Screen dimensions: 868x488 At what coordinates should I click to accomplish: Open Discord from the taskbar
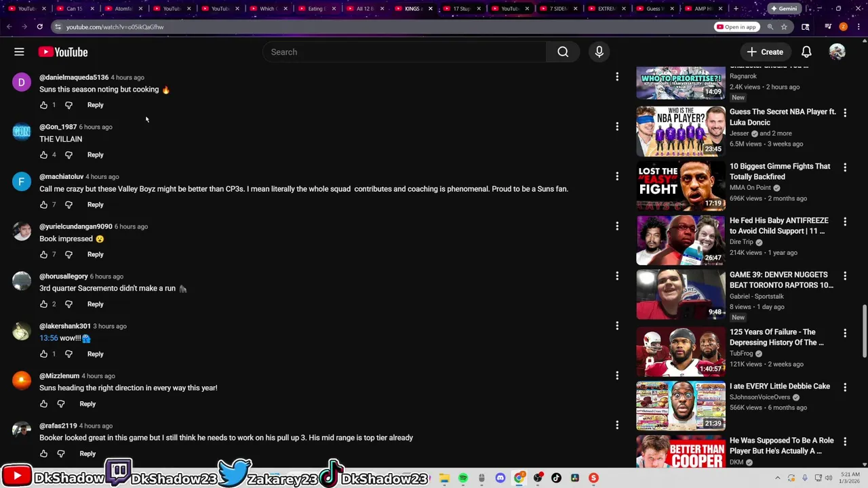[500, 478]
